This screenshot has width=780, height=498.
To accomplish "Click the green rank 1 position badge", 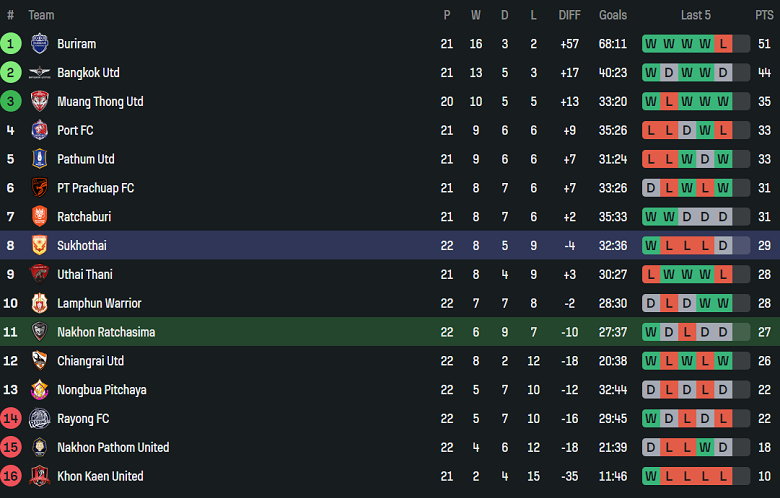I will (10, 43).
